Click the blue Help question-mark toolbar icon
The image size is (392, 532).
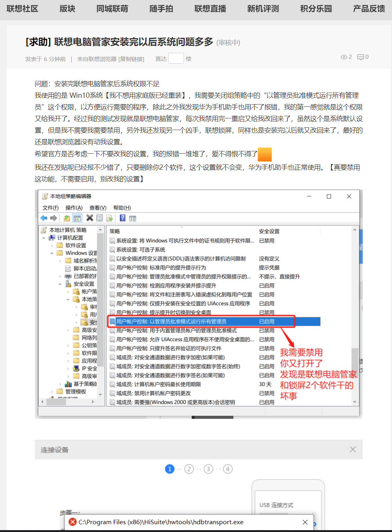pyautogui.click(x=123, y=218)
